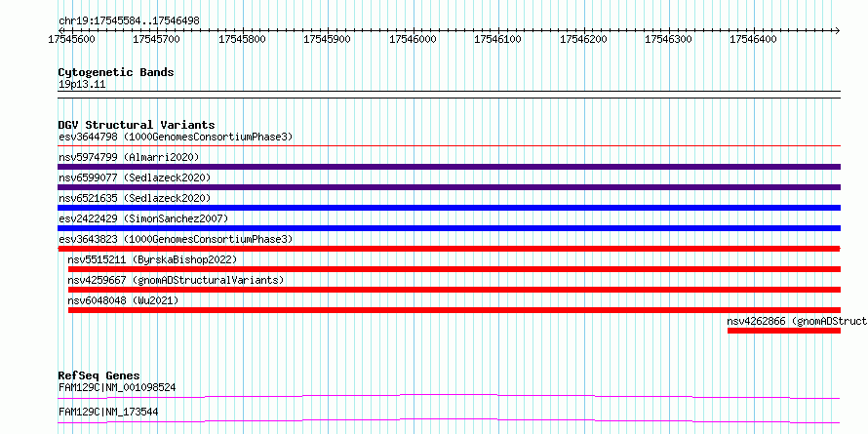Click the 19p13.11 band label
This screenshot has height=434, width=868.
click(x=82, y=85)
